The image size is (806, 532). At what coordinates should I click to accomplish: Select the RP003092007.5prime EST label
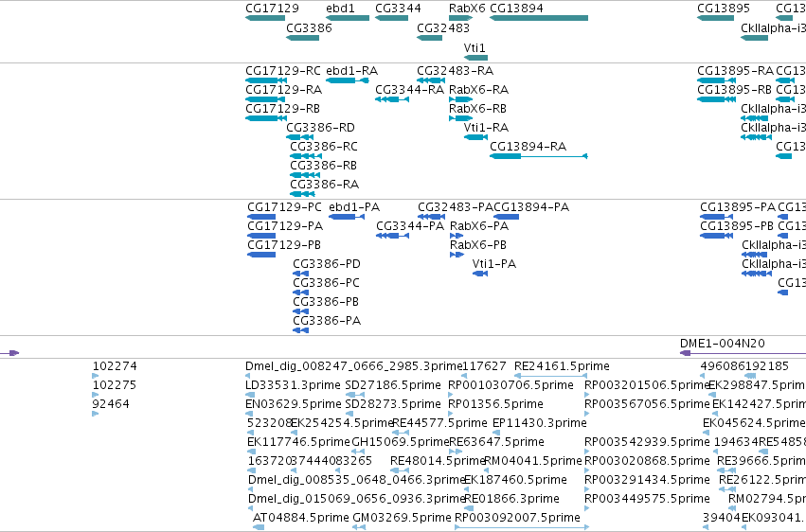point(518,517)
